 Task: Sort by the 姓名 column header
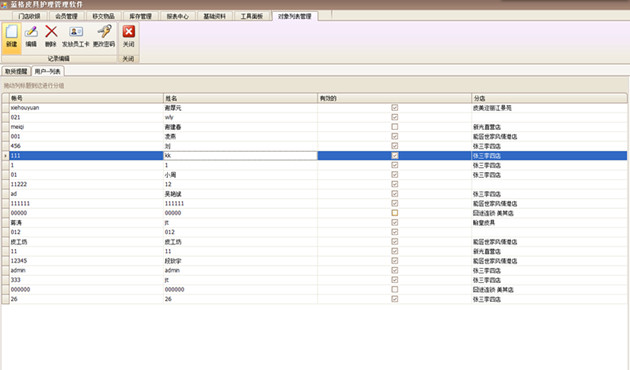click(240, 98)
